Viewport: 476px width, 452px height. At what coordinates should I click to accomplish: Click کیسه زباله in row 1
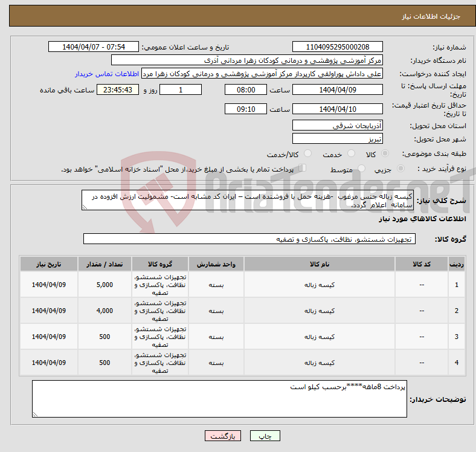pos(320,285)
